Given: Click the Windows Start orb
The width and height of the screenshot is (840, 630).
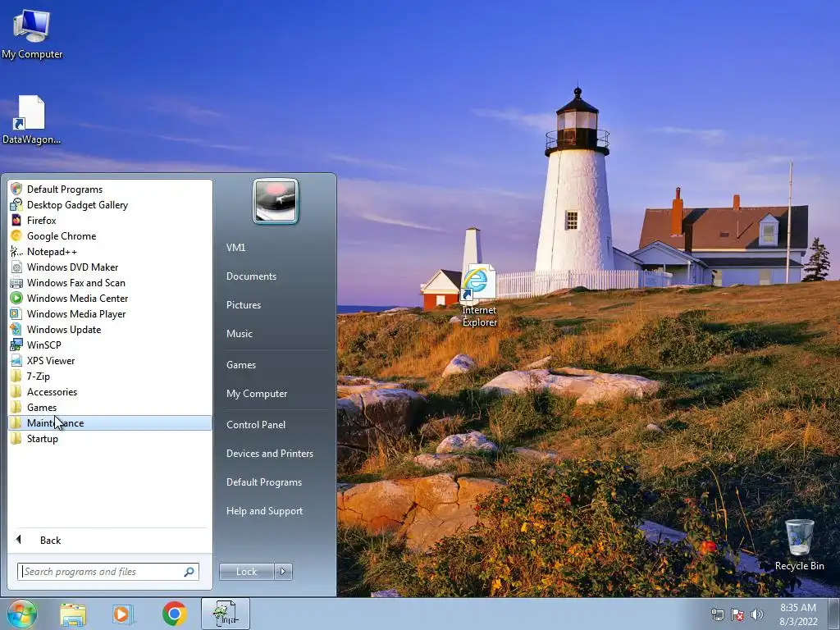Looking at the screenshot, I should point(21,614).
